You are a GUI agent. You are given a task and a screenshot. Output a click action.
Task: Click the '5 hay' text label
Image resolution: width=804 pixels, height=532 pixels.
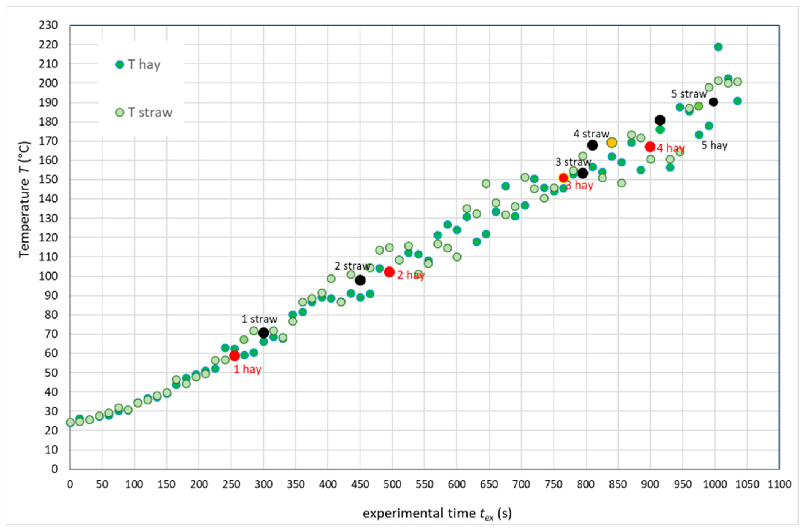click(x=714, y=146)
